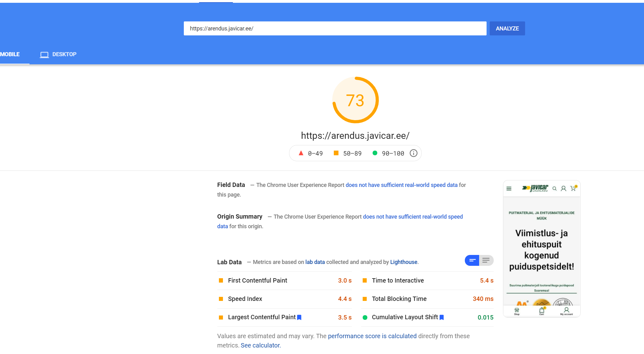The height and width of the screenshot is (354, 644).
Task: Click the cart icon in preview header
Action: (x=573, y=188)
